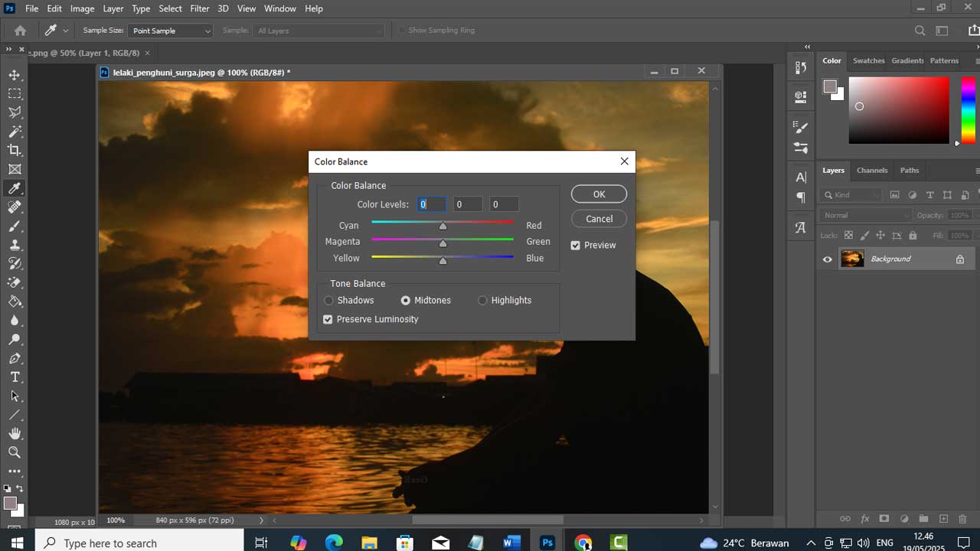Open the Image menu

pos(82,8)
